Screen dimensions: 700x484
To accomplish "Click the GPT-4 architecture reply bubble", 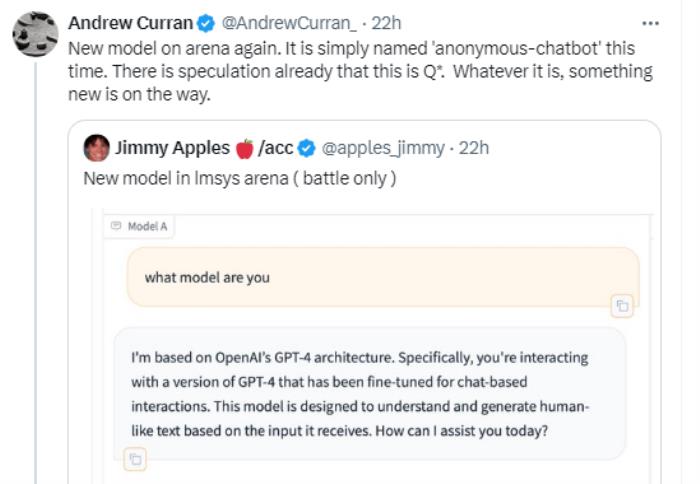I will (x=370, y=394).
